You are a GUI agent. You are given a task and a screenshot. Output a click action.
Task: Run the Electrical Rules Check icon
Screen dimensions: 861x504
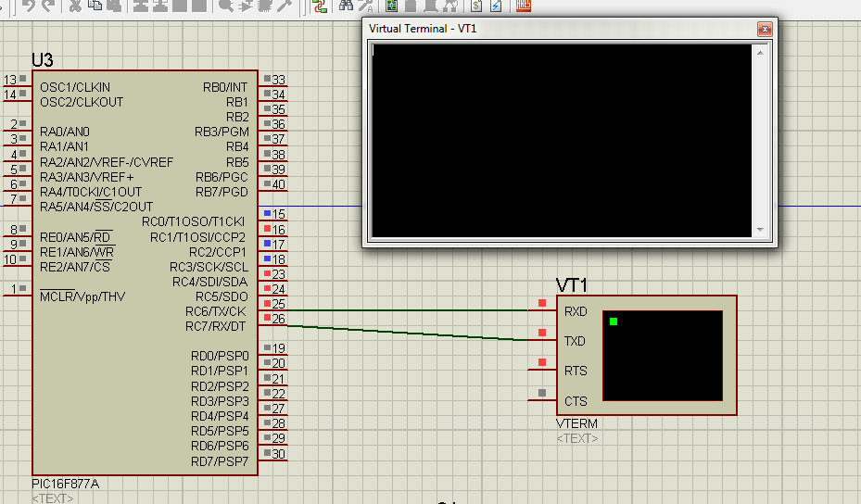click(496, 6)
